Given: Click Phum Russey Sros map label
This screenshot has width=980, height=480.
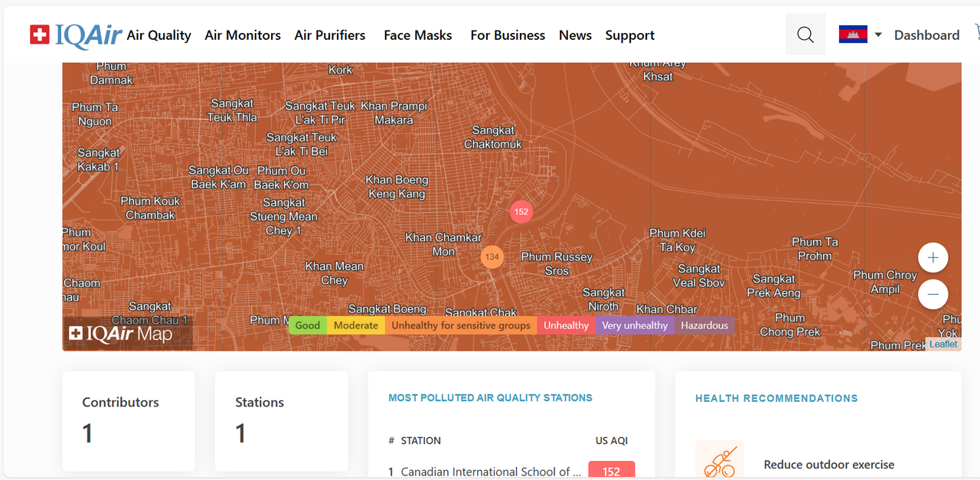Looking at the screenshot, I should [557, 263].
